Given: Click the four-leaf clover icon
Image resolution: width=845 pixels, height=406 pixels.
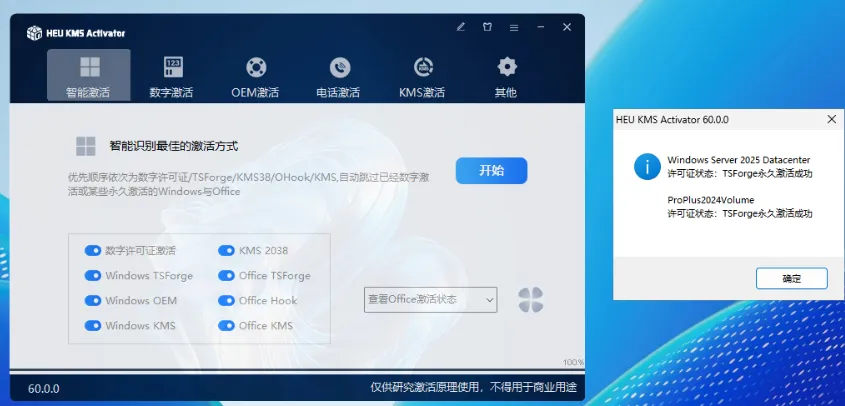Looking at the screenshot, I should point(531,300).
